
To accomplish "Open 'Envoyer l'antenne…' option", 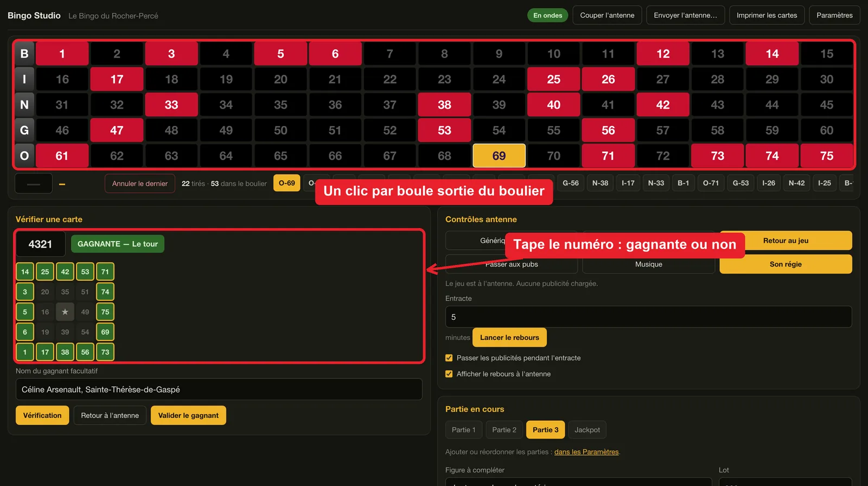I will click(685, 15).
